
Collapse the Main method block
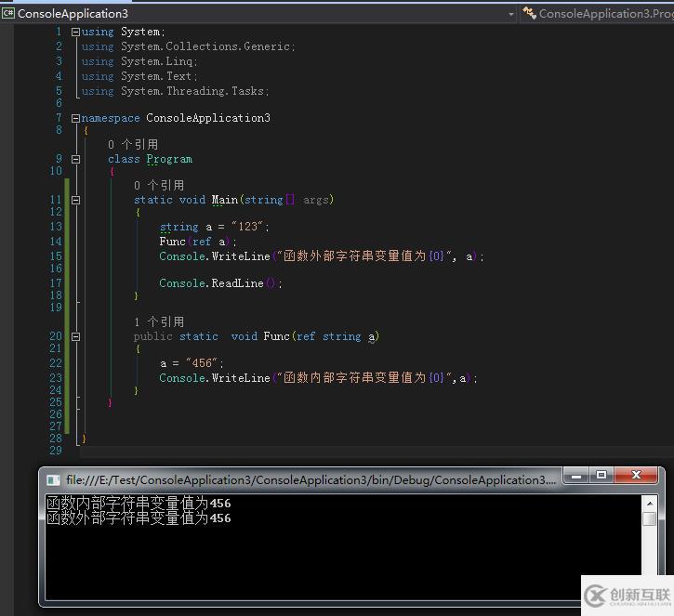point(75,200)
